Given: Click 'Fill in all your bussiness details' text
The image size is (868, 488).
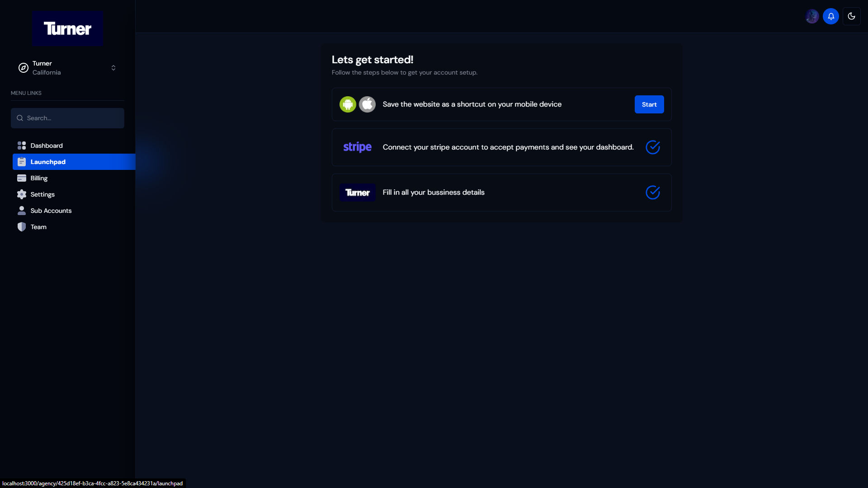Looking at the screenshot, I should (434, 192).
